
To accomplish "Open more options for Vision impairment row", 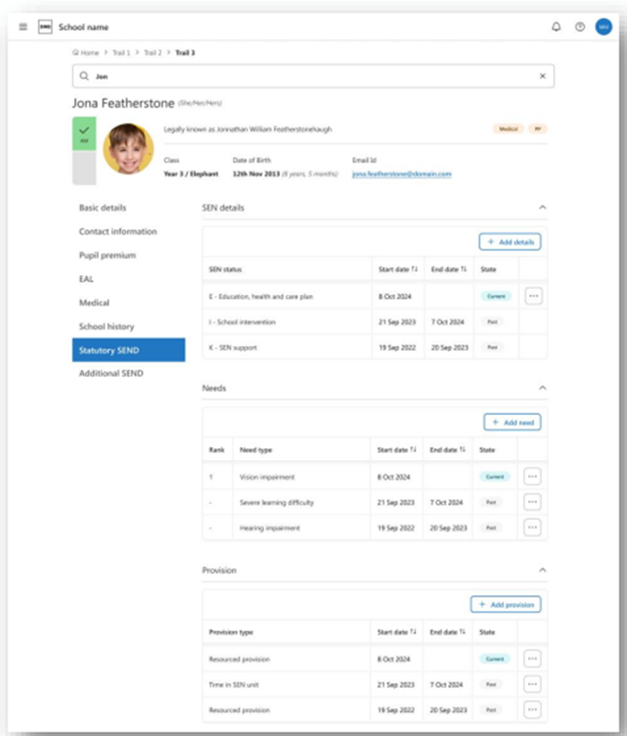I will (533, 477).
